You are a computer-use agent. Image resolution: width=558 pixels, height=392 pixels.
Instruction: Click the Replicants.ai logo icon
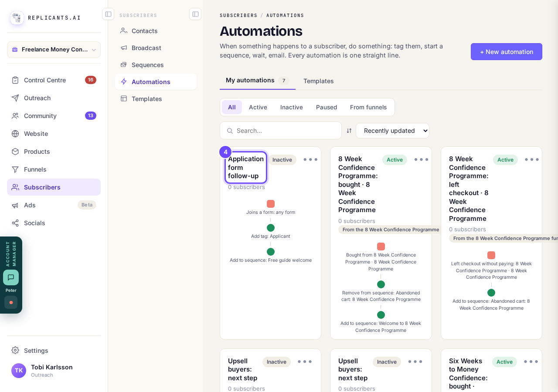click(x=17, y=18)
